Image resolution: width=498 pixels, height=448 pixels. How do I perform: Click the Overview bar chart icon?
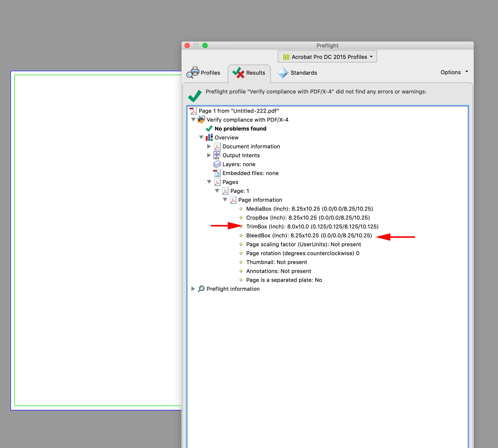209,137
